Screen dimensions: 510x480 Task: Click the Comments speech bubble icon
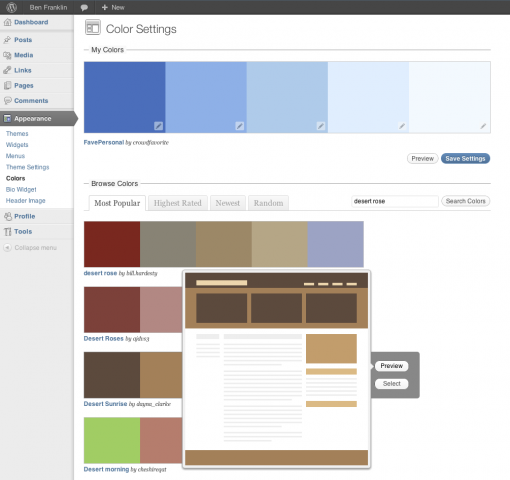point(7,101)
